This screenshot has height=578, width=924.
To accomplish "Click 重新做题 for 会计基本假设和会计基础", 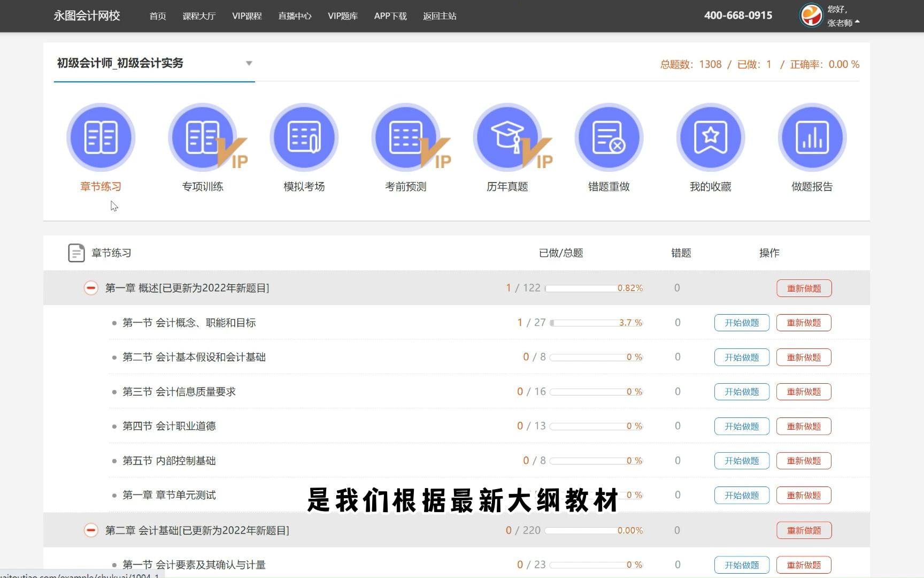I will (804, 357).
